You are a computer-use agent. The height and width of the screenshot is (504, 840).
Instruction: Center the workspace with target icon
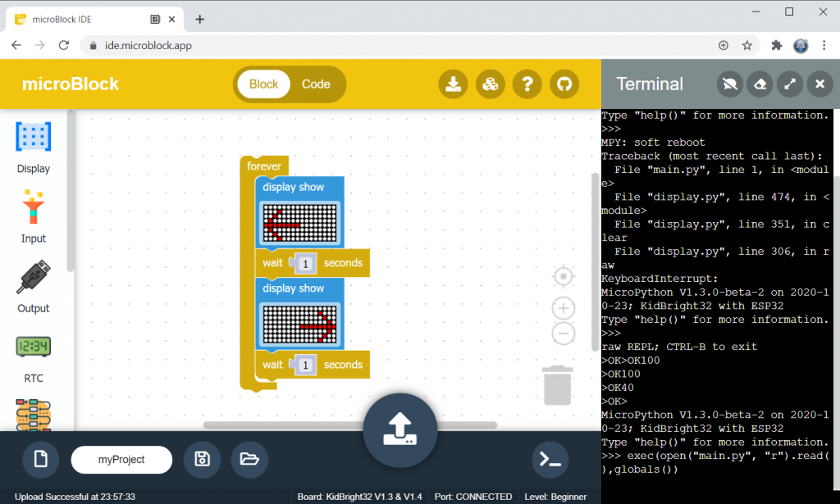coord(563,277)
